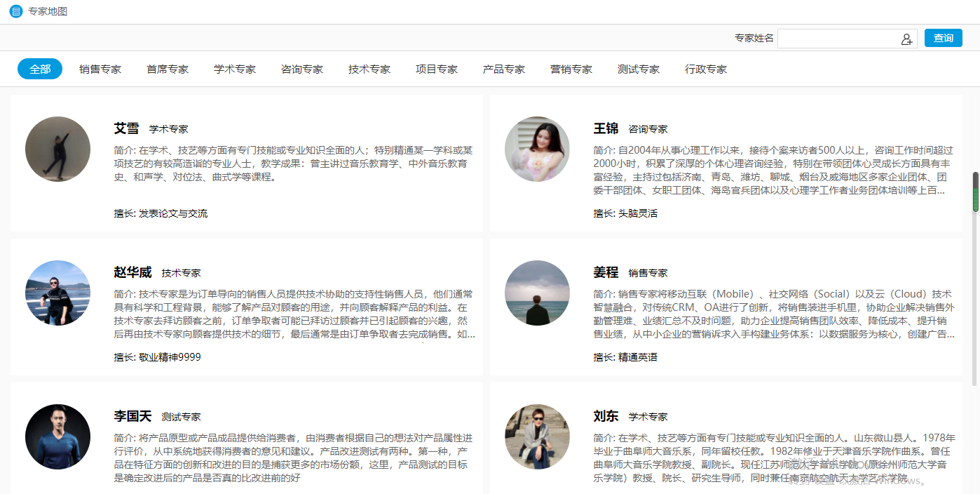The width and height of the screenshot is (980, 494).
Task: Click 李国天's profile picture
Action: tap(57, 436)
